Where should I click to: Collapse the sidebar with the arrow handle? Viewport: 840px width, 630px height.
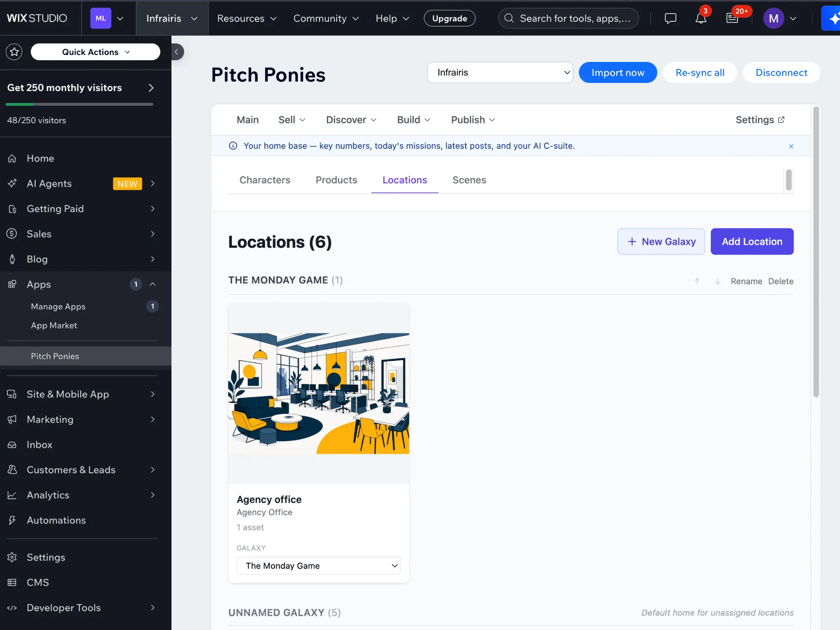coord(177,52)
